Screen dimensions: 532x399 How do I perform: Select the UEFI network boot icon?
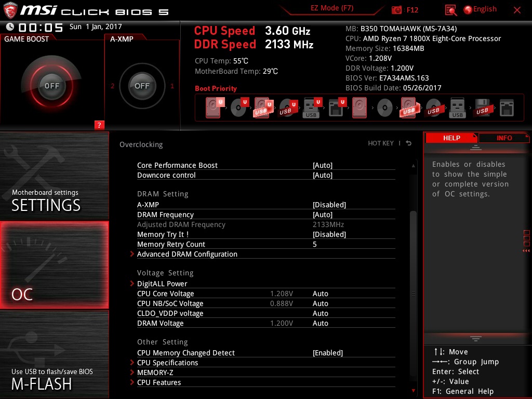click(x=337, y=108)
